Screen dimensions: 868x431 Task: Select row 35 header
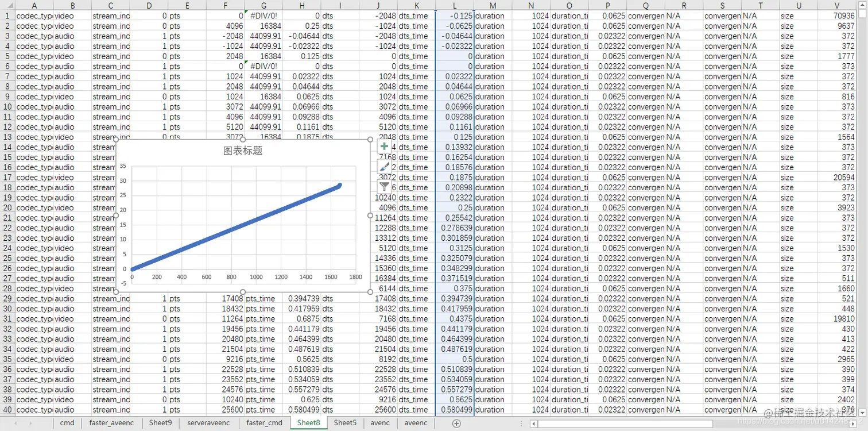click(x=7, y=359)
